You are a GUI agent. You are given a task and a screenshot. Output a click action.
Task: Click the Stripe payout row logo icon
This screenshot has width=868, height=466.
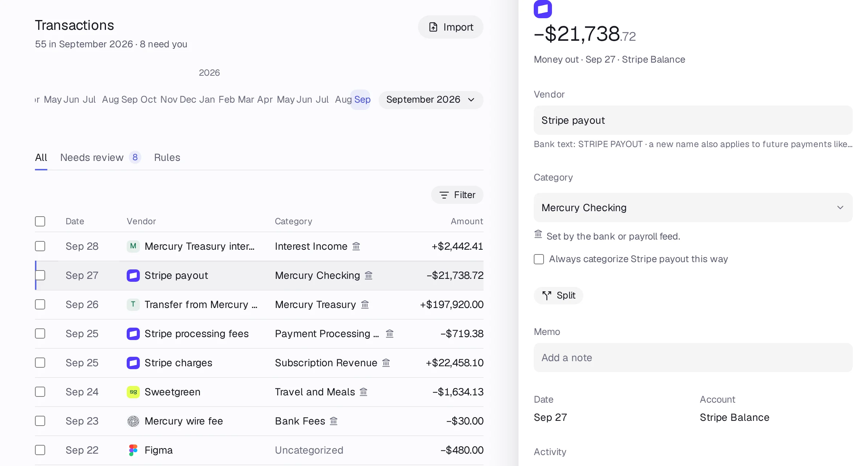click(x=133, y=275)
